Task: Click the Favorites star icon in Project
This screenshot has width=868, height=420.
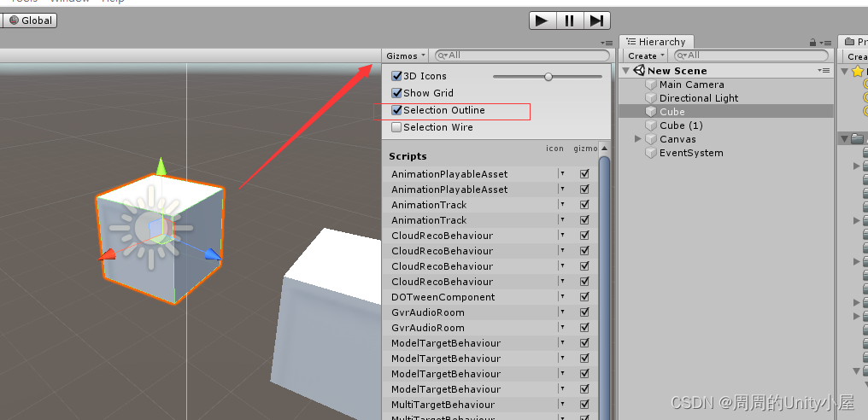Action: tap(858, 71)
